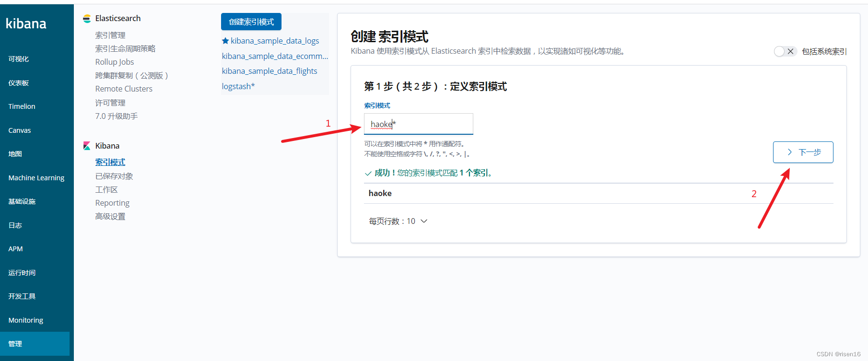868x361 pixels.
Task: Open Advanced Settings link
Action: tap(110, 216)
